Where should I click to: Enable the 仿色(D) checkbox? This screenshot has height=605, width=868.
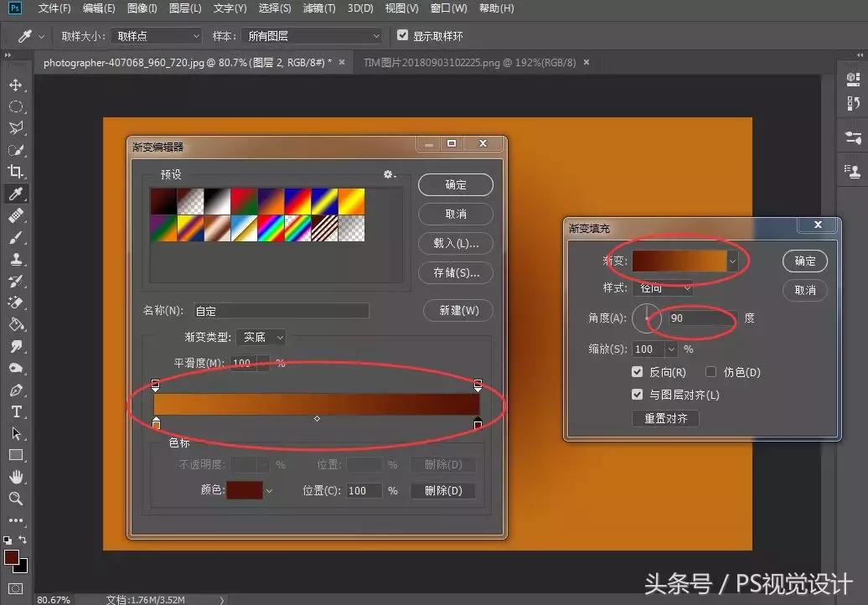pyautogui.click(x=710, y=372)
